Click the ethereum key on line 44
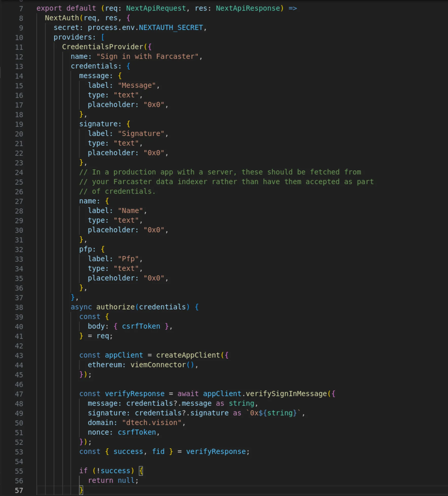This screenshot has height=496, width=448. pos(105,365)
